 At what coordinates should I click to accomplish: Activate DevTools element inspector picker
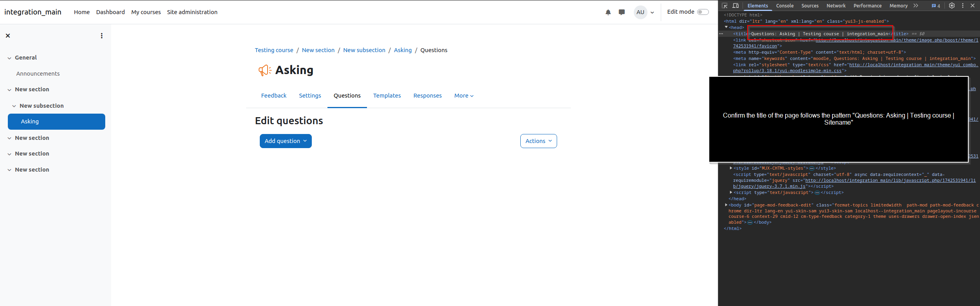point(725,5)
